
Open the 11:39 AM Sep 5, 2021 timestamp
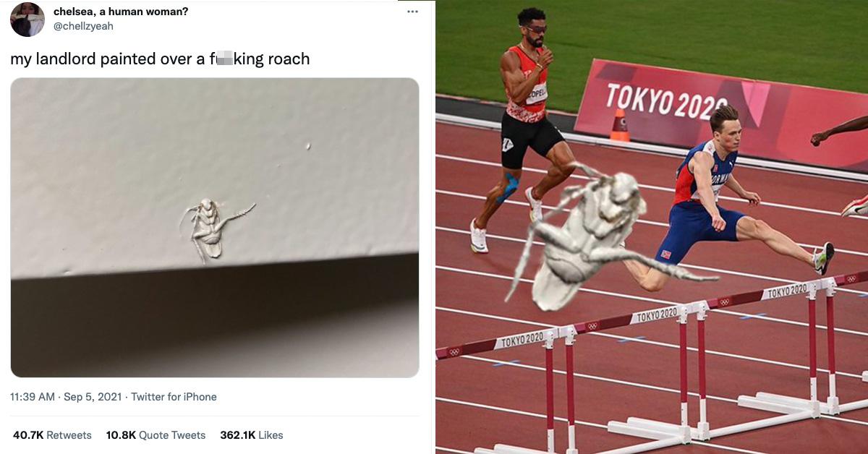(x=66, y=397)
